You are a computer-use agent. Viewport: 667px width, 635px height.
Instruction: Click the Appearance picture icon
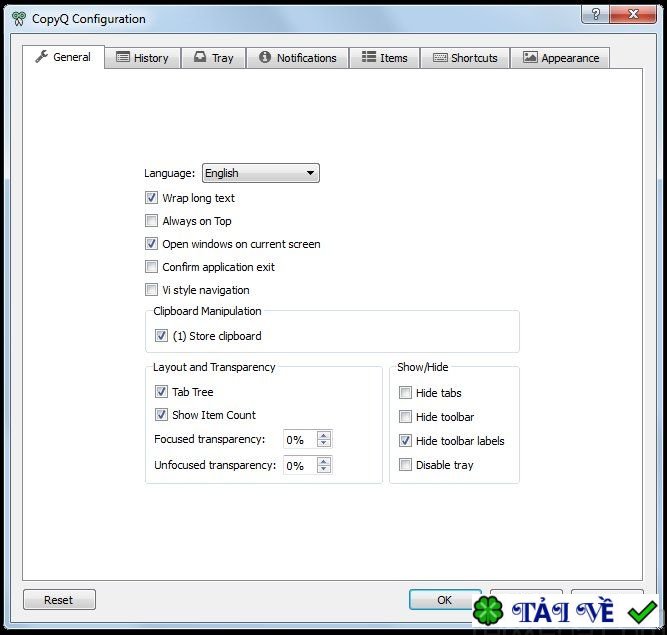(x=530, y=57)
